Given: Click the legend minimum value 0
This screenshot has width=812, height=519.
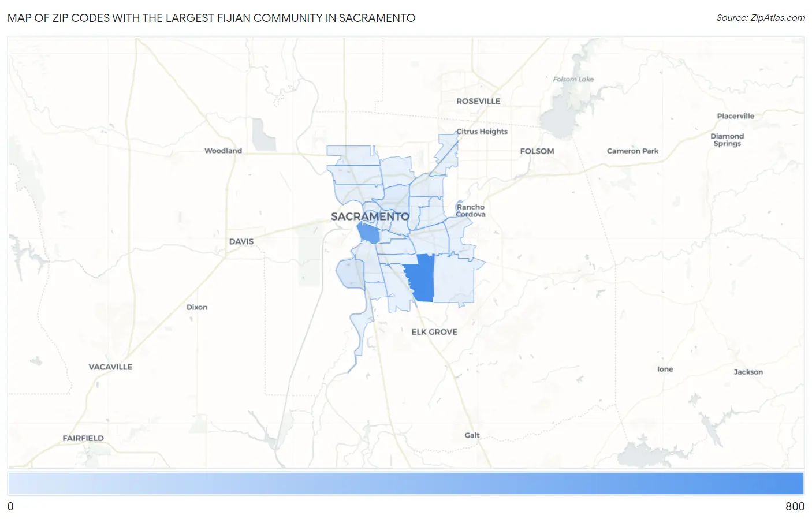Looking at the screenshot, I should pyautogui.click(x=10, y=506).
